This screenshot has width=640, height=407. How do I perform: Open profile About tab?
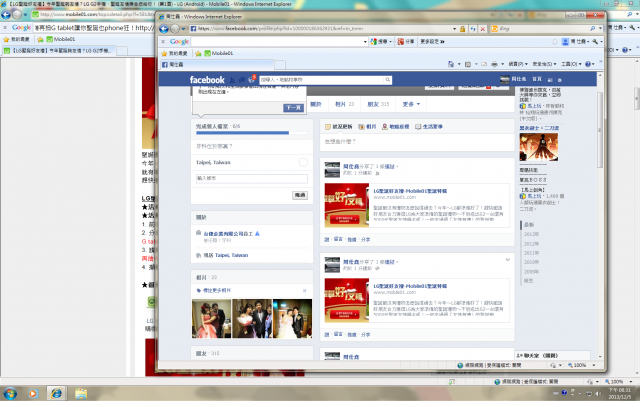pyautogui.click(x=316, y=104)
